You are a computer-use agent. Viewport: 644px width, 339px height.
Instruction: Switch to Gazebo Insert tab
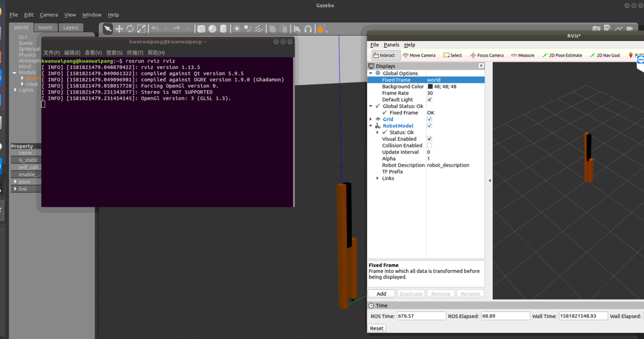[45, 28]
